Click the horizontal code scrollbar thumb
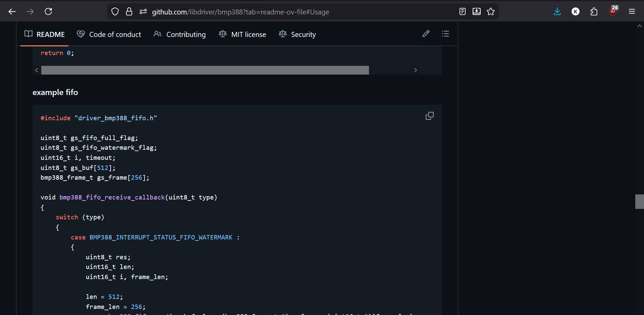The height and width of the screenshot is (315, 644). click(205, 70)
